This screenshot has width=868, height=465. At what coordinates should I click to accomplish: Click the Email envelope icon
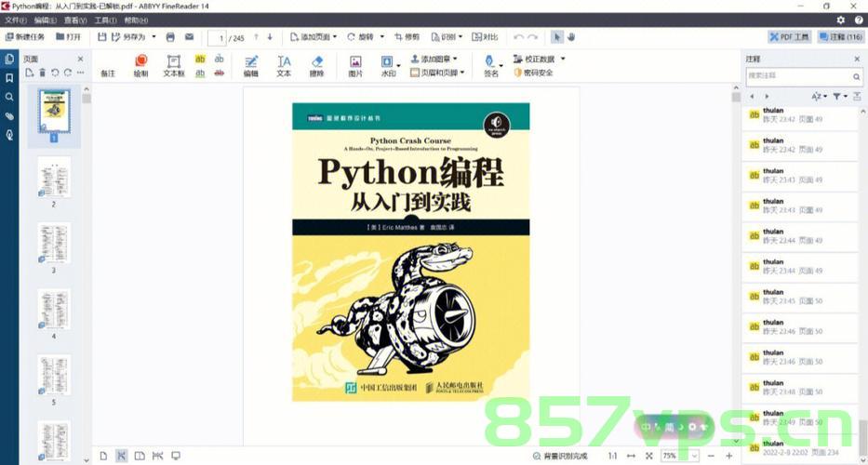click(189, 37)
